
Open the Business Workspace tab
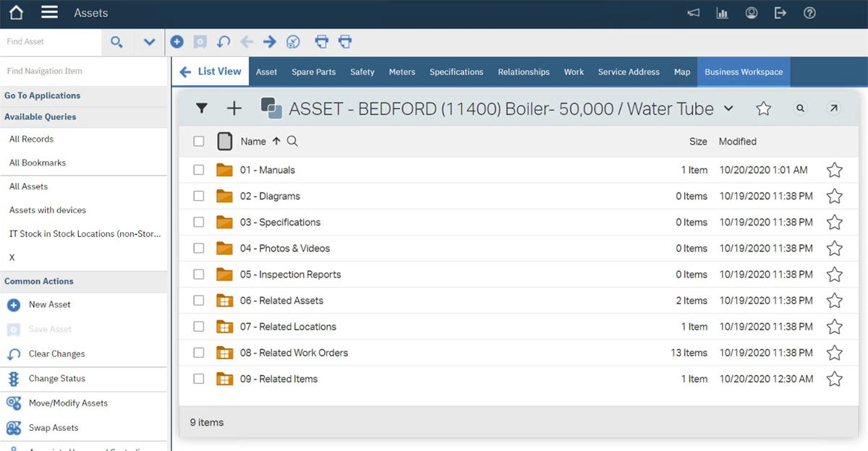[744, 72]
